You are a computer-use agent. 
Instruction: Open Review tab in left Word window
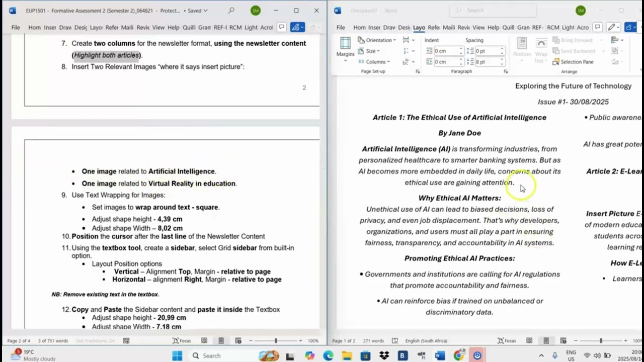142,27
